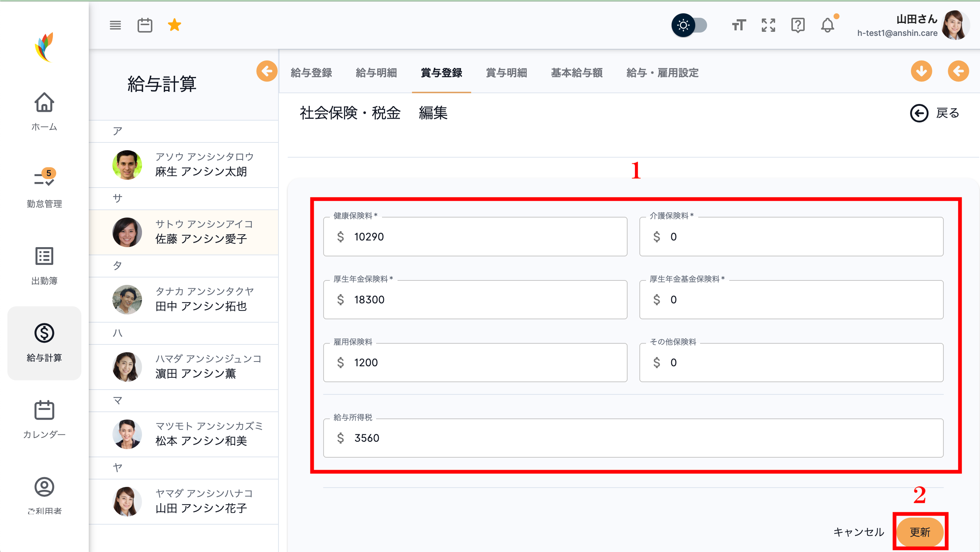Toggle the light/dark mode switch
980x552 pixels.
[689, 25]
